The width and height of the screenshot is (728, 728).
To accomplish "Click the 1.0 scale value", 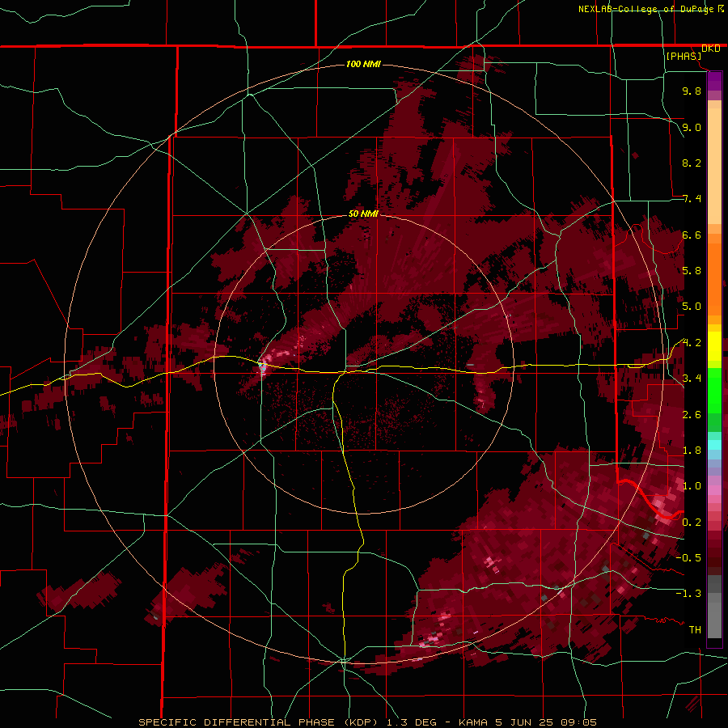I will 692,486.
